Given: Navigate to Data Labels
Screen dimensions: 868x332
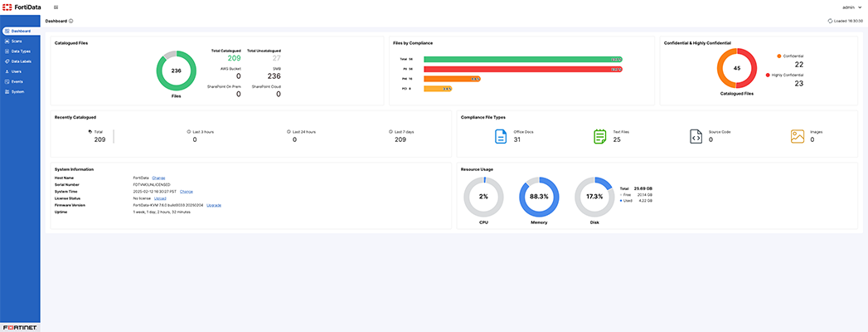Looking at the screenshot, I should click(x=20, y=61).
